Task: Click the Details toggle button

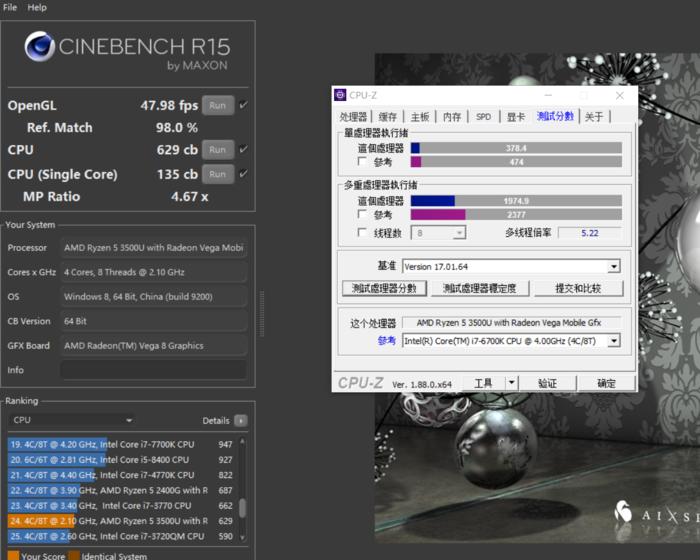Action: (x=241, y=421)
